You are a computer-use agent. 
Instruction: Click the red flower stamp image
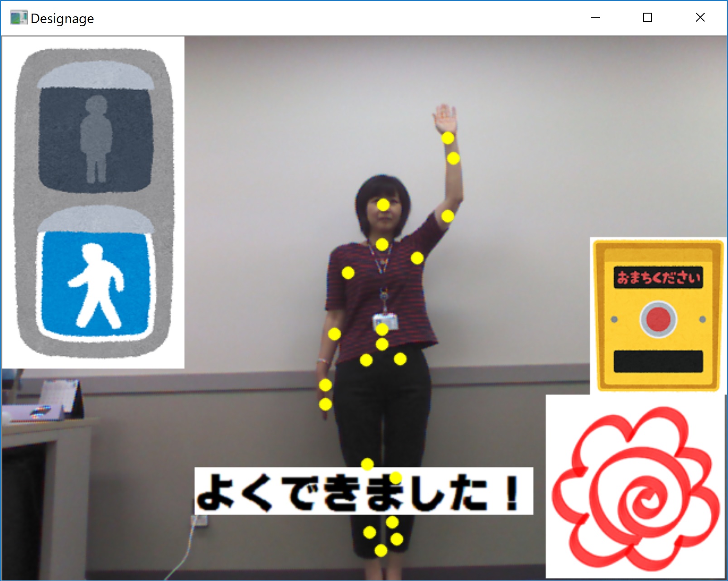click(x=636, y=487)
